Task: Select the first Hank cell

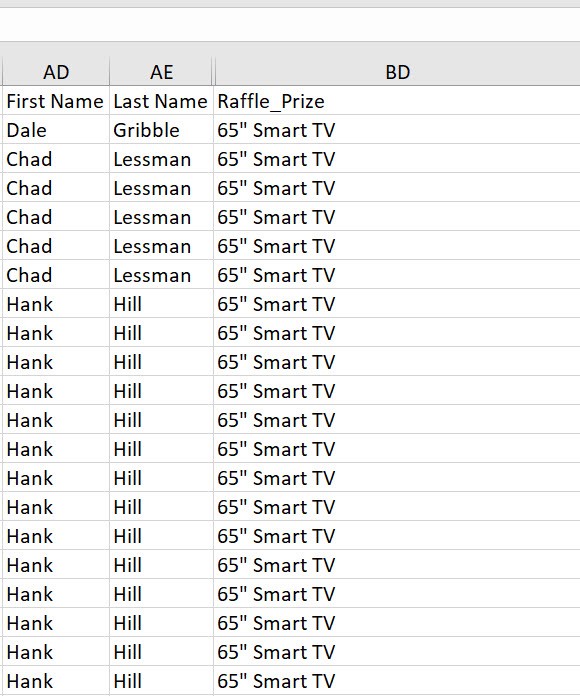Action: coord(56,304)
